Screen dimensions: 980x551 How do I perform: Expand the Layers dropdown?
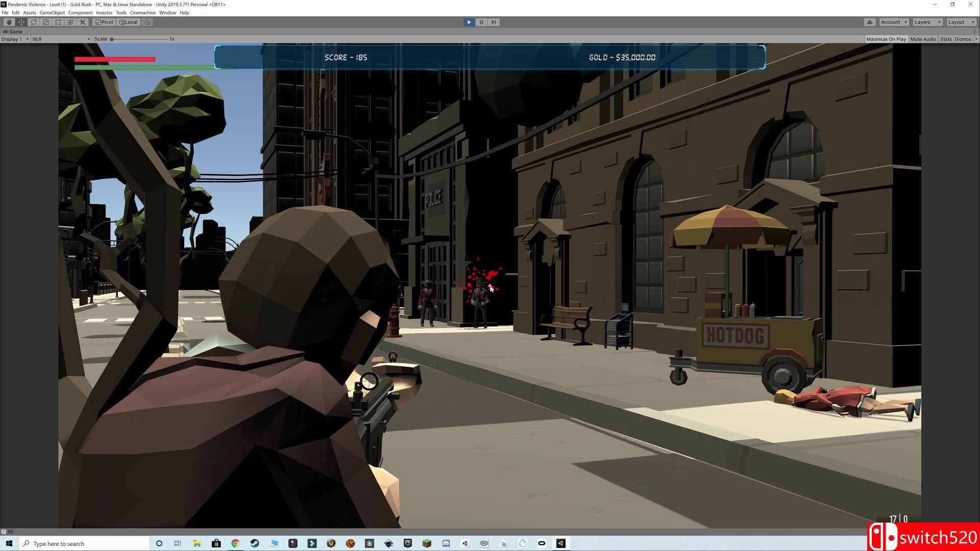point(927,22)
